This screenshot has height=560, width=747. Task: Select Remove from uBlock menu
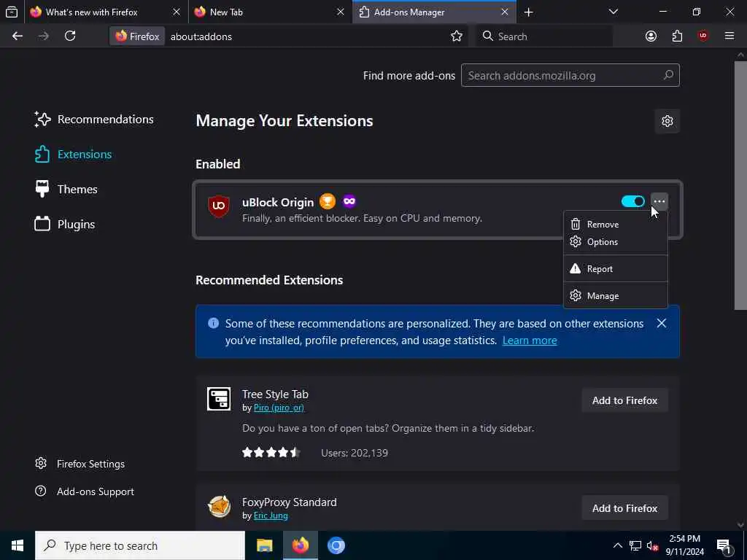(x=615, y=225)
